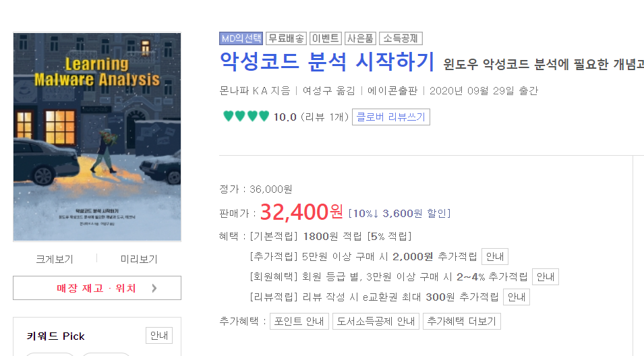This screenshot has height=356, width=644.
Task: Open 안내 beside 회원혜택 line
Action: coord(546,276)
